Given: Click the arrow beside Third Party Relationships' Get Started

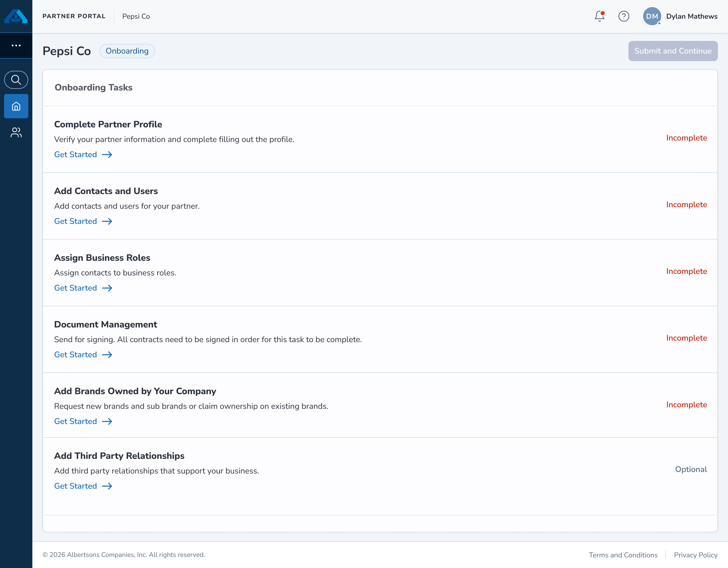Looking at the screenshot, I should pyautogui.click(x=107, y=486).
